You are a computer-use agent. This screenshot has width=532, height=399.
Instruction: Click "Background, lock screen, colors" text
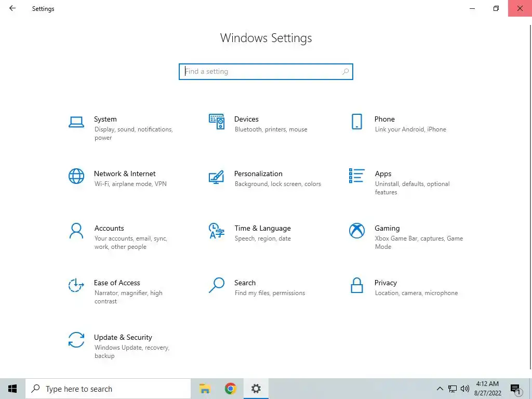pyautogui.click(x=277, y=184)
